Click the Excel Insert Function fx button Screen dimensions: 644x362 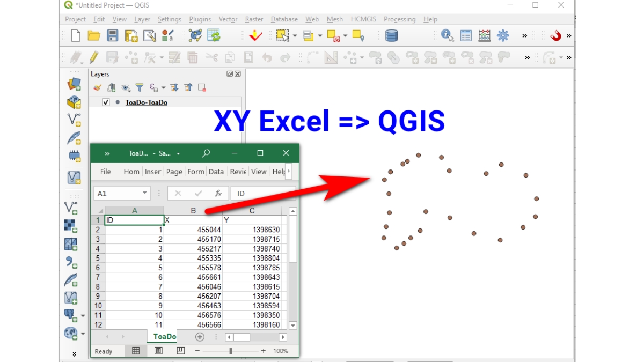coord(218,193)
